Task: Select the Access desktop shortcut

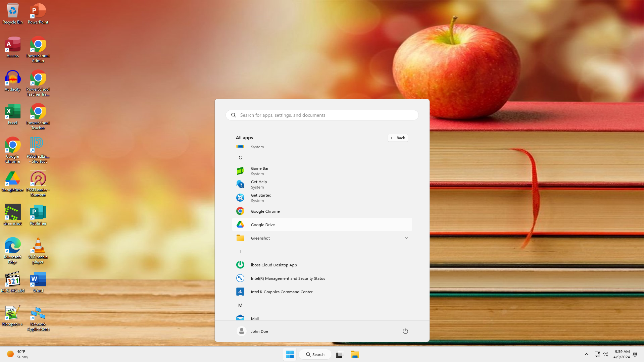Action: pos(13,47)
